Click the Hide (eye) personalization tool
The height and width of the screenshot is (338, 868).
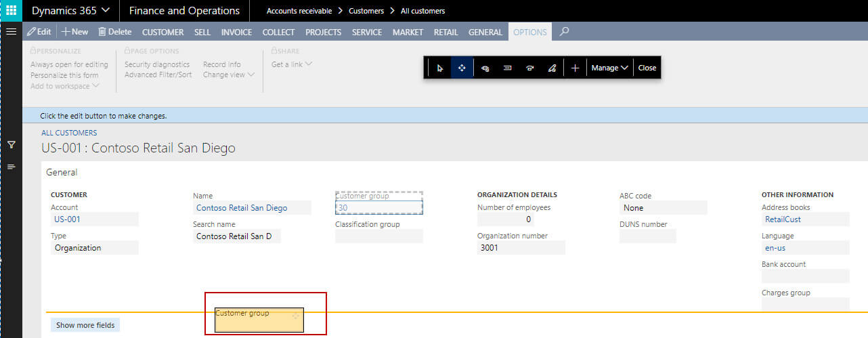click(485, 68)
